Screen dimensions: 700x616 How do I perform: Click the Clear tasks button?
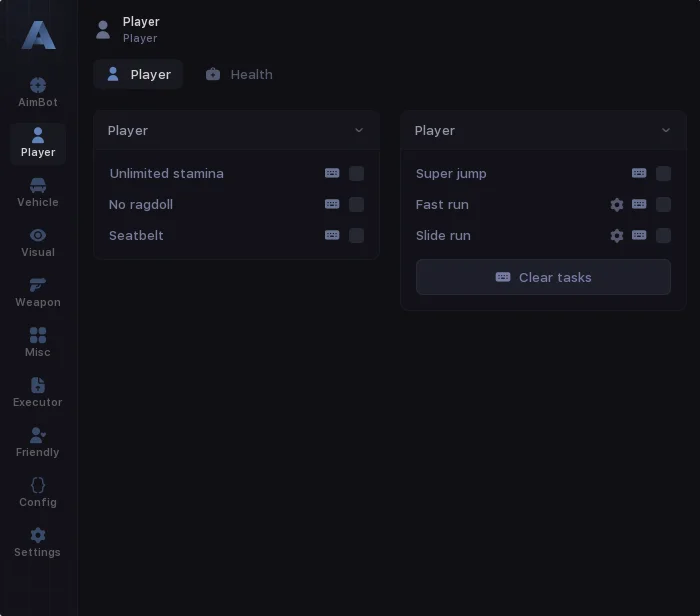click(543, 277)
